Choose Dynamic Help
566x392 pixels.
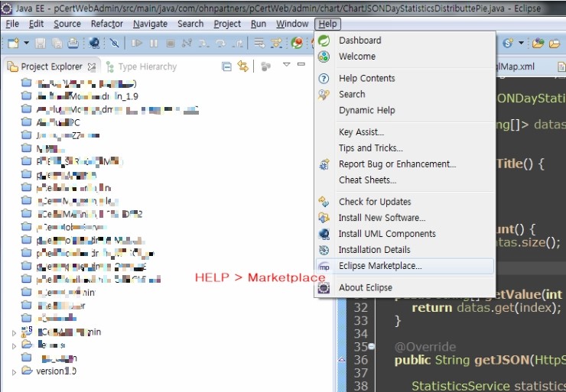(405, 110)
